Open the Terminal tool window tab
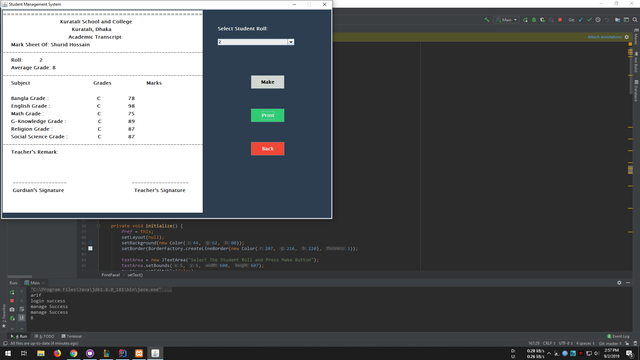The width and height of the screenshot is (640, 360). (x=72, y=336)
